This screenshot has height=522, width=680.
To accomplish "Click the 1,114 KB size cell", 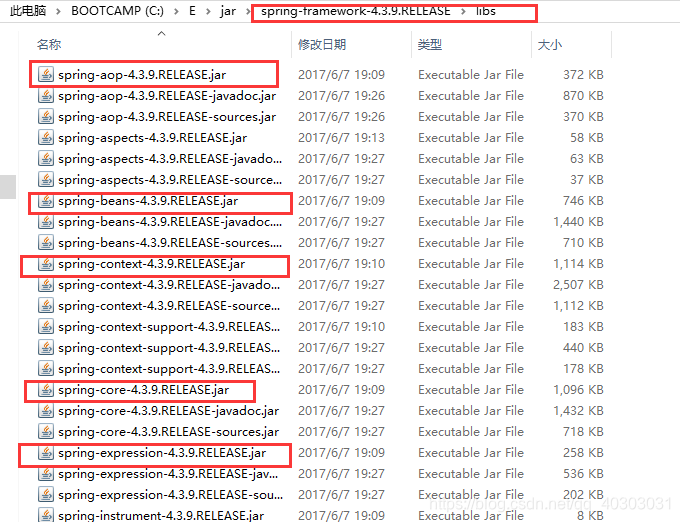I will click(x=579, y=264).
